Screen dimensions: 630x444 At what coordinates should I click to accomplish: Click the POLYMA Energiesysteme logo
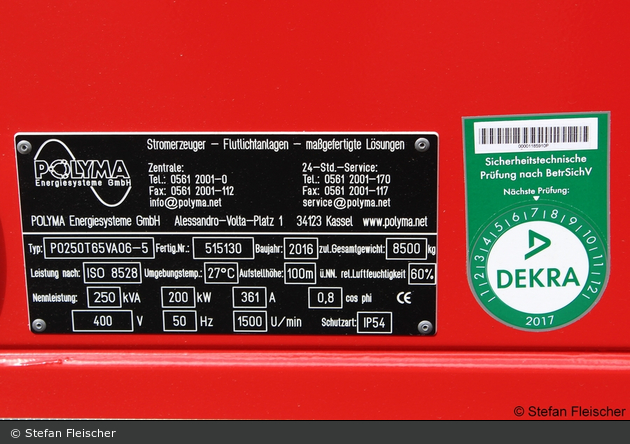coord(82,173)
